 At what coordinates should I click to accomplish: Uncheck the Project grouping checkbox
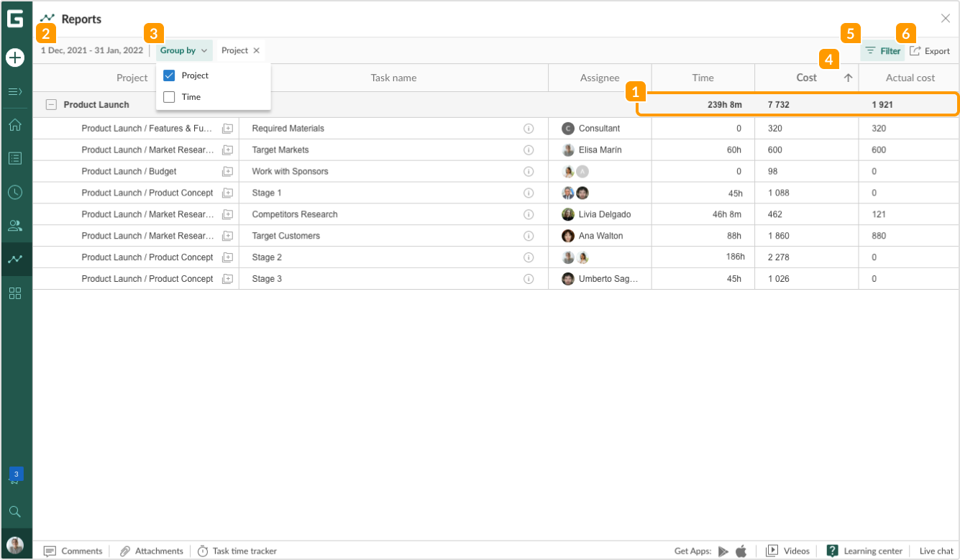(x=168, y=75)
